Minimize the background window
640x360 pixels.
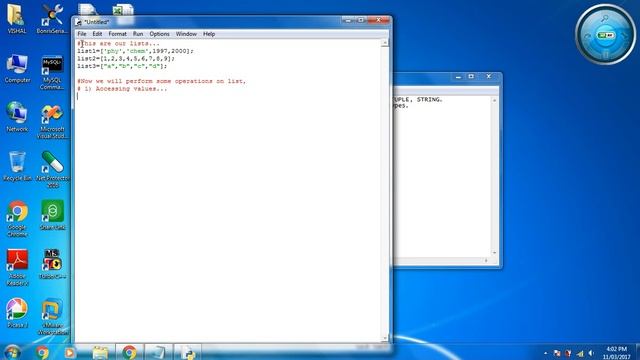coord(458,77)
